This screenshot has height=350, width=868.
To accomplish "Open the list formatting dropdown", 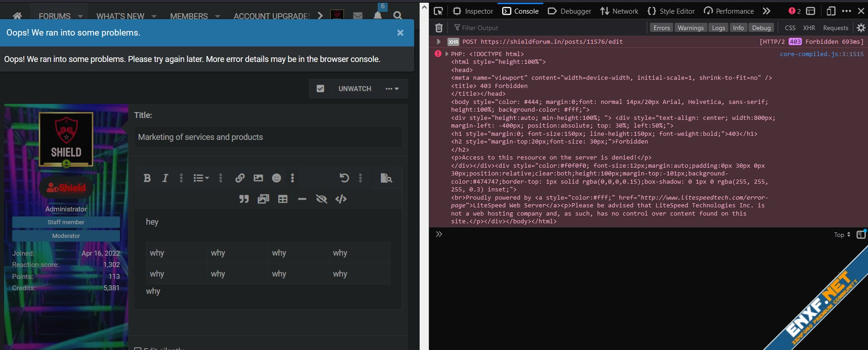I will 201,178.
